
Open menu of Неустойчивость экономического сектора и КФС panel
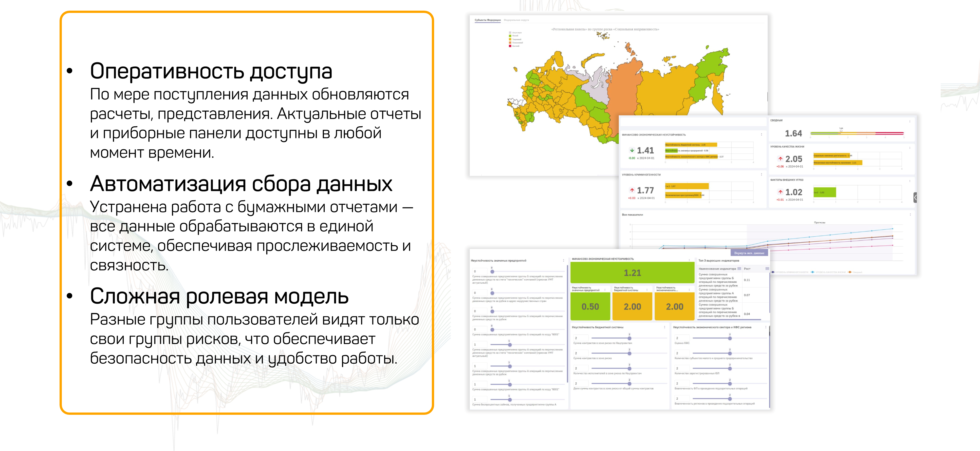click(x=766, y=327)
